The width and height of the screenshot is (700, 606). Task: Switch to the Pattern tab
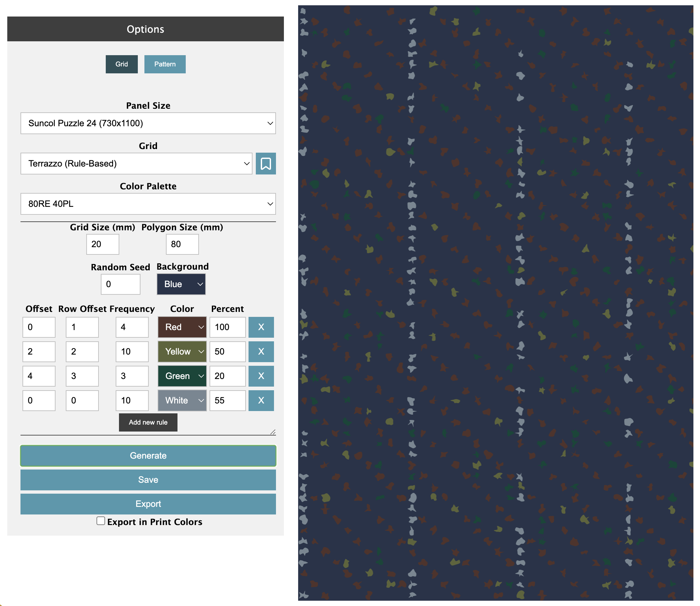165,64
